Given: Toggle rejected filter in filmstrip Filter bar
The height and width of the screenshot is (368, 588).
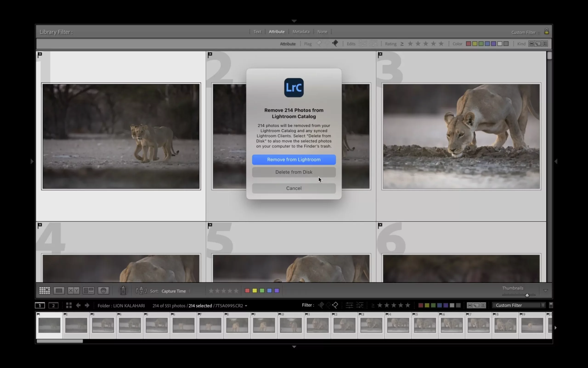Looking at the screenshot, I should pyautogui.click(x=335, y=305).
